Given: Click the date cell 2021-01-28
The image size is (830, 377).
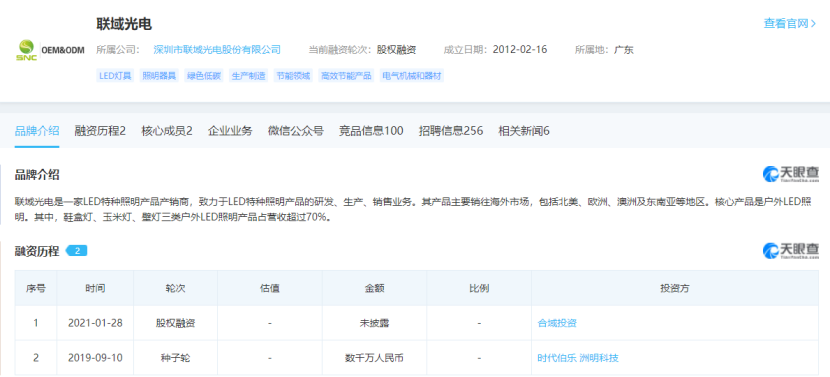Looking at the screenshot, I should tap(95, 323).
